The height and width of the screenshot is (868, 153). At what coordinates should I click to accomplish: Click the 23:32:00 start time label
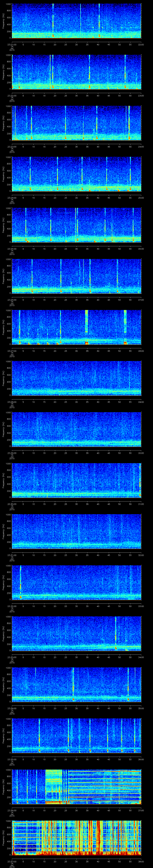click(12, 606)
